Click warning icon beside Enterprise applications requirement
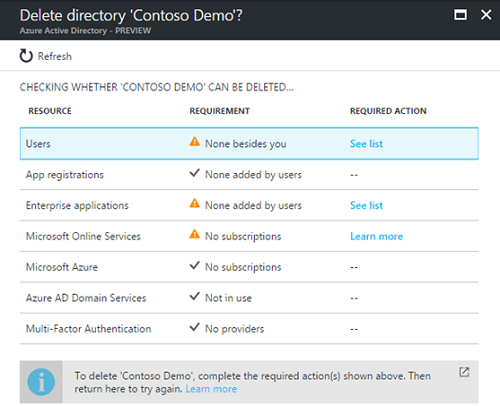 coord(195,203)
